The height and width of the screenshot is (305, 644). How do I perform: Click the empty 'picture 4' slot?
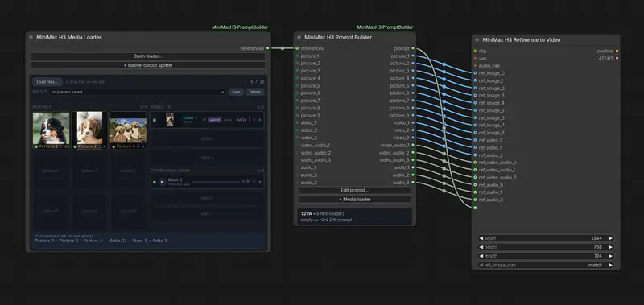click(51, 171)
